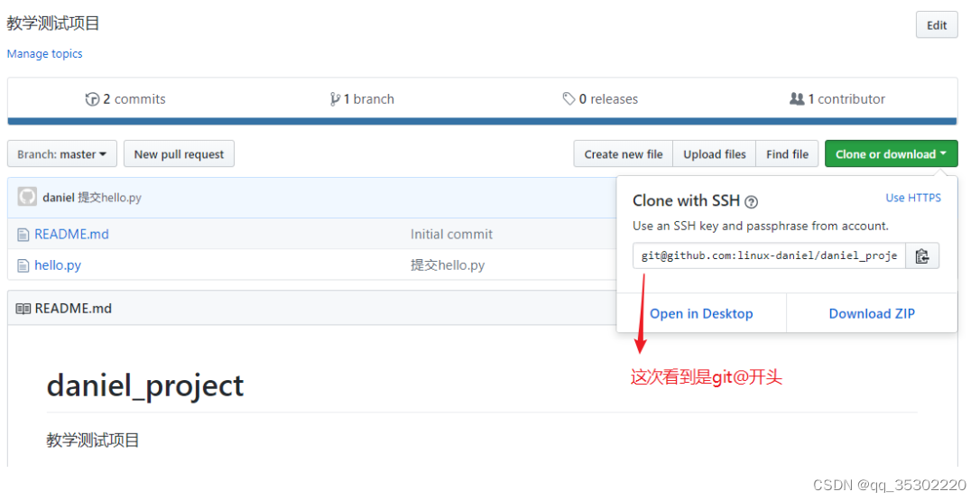Click Open in Desktop link
The height and width of the screenshot is (501, 980).
click(701, 313)
